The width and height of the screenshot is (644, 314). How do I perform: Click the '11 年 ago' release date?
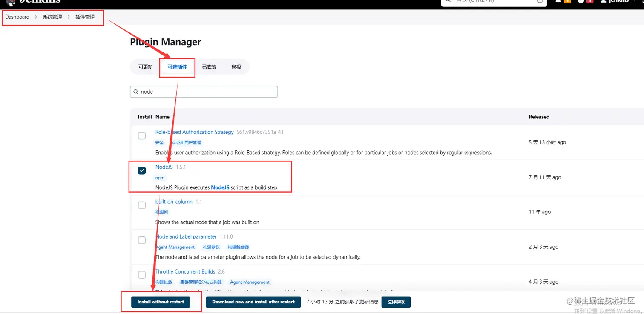point(540,212)
